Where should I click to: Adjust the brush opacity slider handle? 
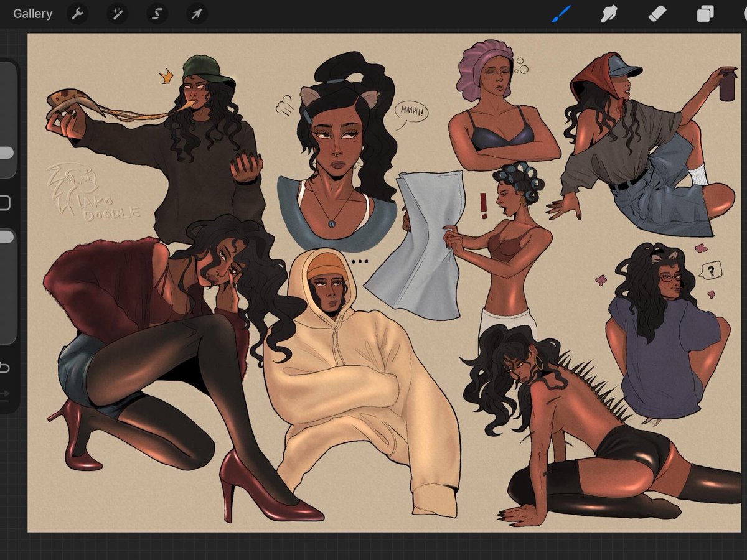click(x=6, y=237)
